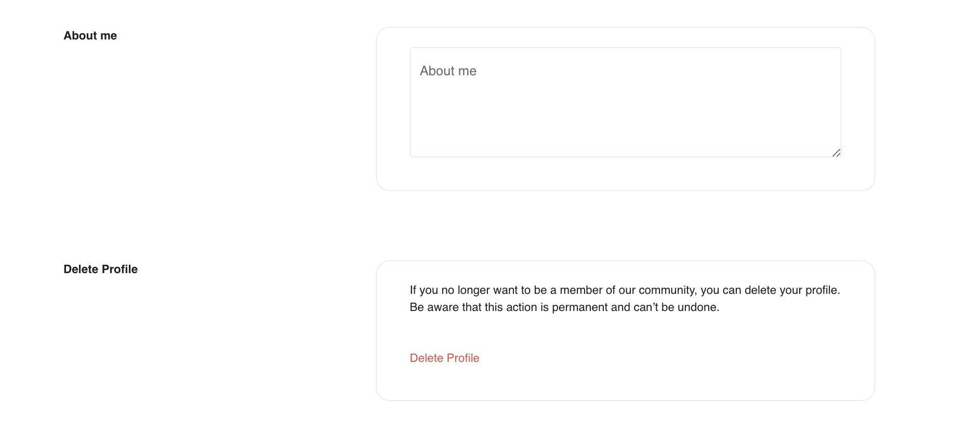Click the sentence starting 'If you no longer'
Screen dimensions: 980x433
point(625,290)
